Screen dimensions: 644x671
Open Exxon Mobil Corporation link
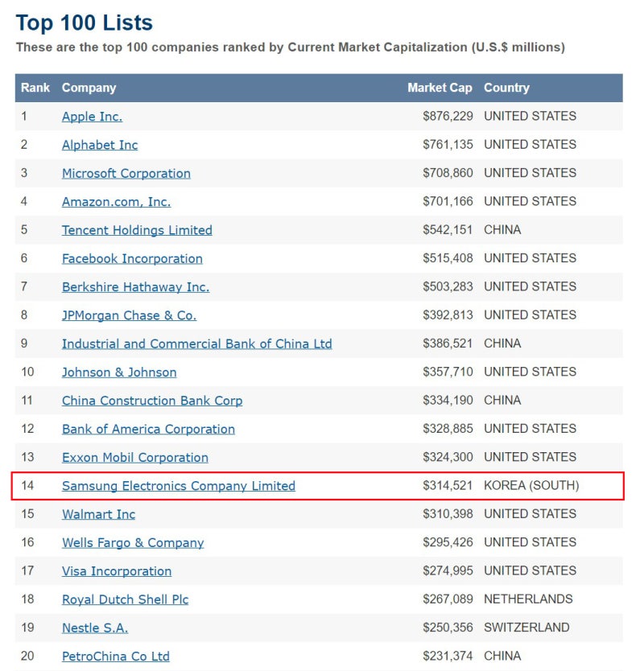pos(135,458)
